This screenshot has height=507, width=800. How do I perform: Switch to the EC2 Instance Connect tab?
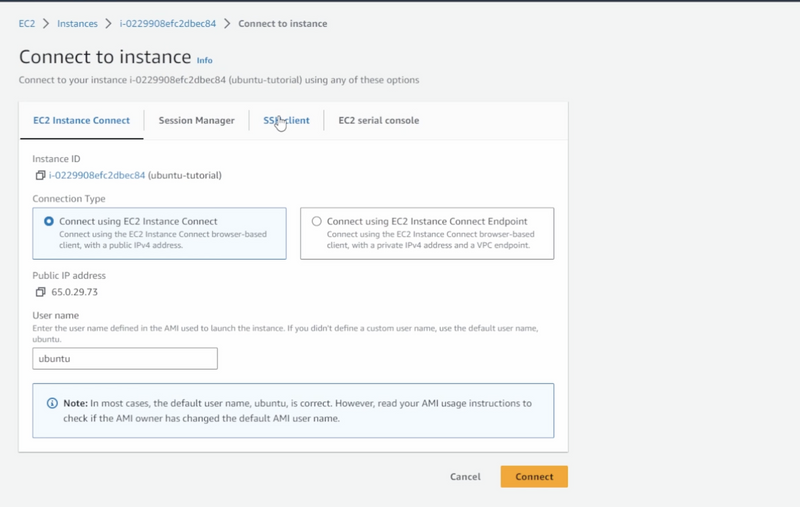[82, 121]
